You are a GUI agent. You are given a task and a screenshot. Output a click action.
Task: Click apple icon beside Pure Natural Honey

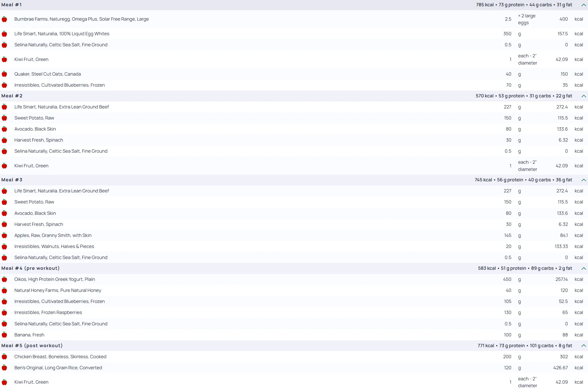point(4,290)
